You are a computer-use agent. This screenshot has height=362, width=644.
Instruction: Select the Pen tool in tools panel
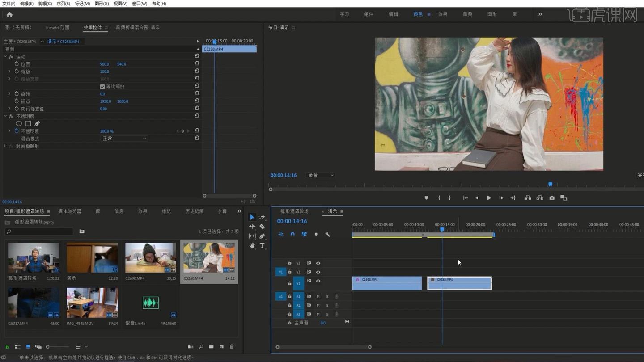[x=262, y=236]
